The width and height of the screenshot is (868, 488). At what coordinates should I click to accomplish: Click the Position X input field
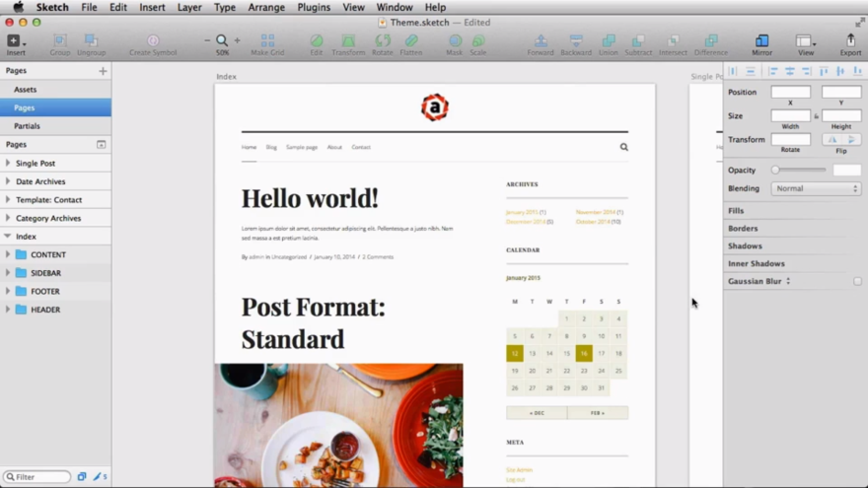(790, 92)
